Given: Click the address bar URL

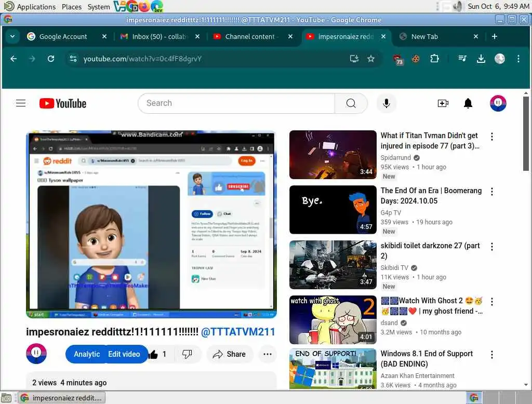Looking at the screenshot, I should tap(142, 59).
